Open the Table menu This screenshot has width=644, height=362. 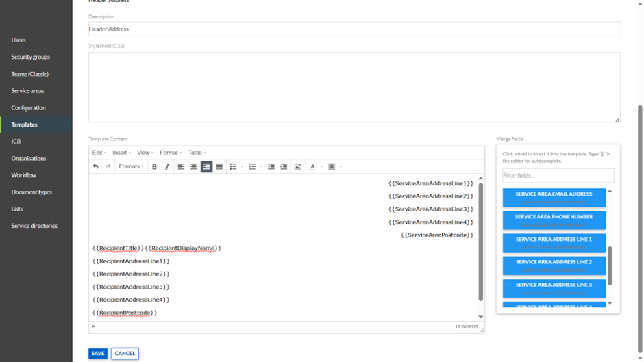[x=197, y=153]
